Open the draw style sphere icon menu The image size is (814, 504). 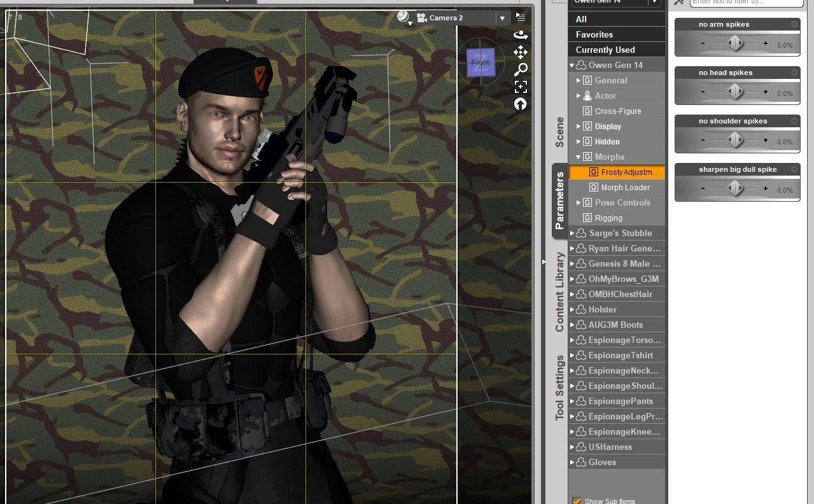click(403, 18)
